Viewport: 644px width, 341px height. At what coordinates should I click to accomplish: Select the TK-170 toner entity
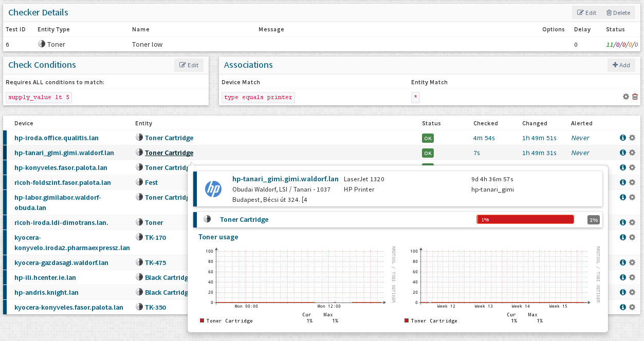click(x=155, y=238)
